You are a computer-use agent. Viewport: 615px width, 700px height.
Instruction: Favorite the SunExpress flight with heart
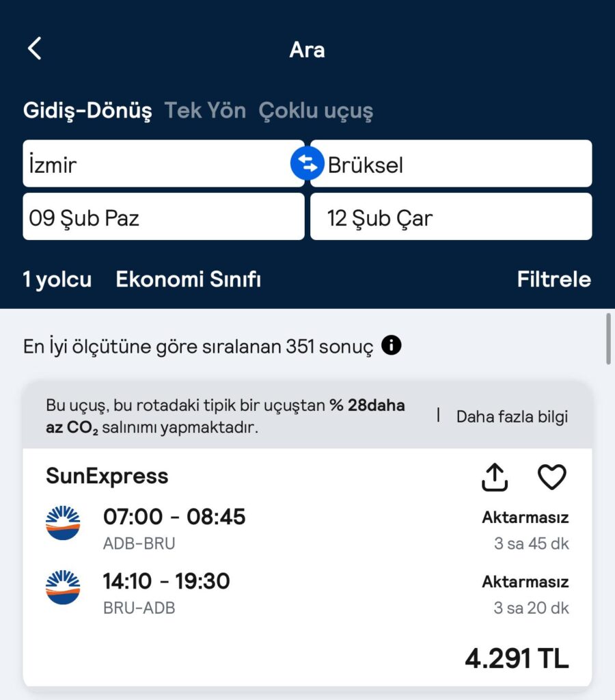click(x=551, y=477)
